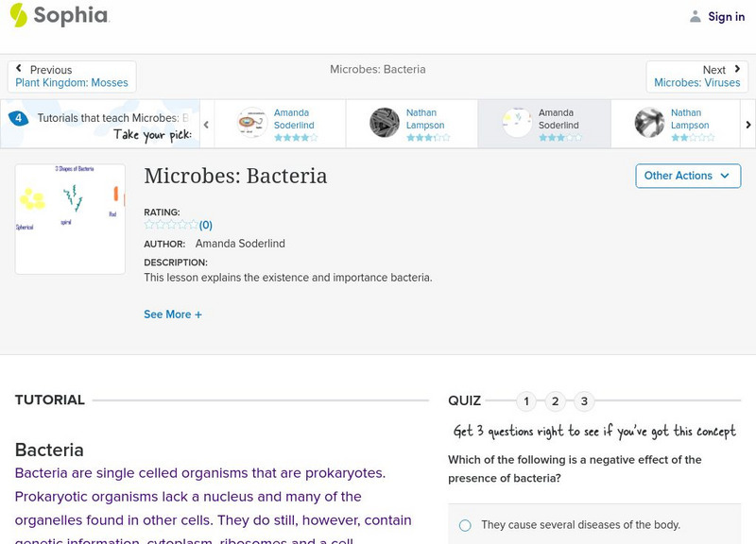
Task: Click the Sophia logo icon
Action: pos(18,15)
